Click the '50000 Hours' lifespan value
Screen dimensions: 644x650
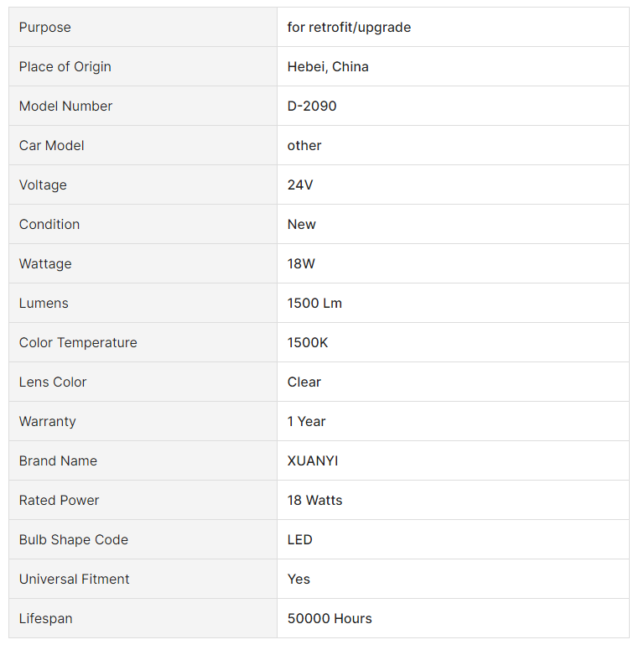[x=330, y=618]
